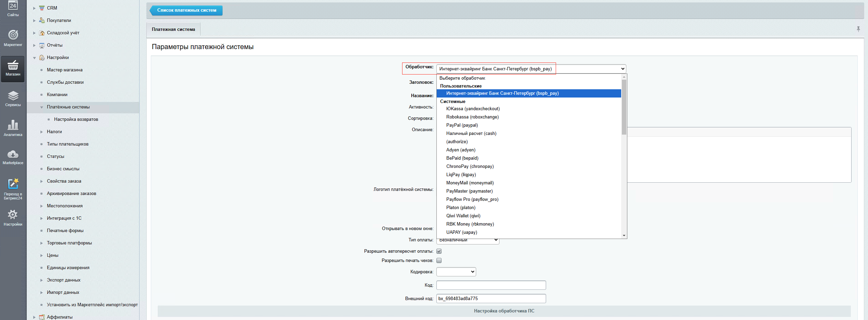This screenshot has height=320, width=868.
Task: Click the Настройки tree folder icon
Action: point(42,57)
